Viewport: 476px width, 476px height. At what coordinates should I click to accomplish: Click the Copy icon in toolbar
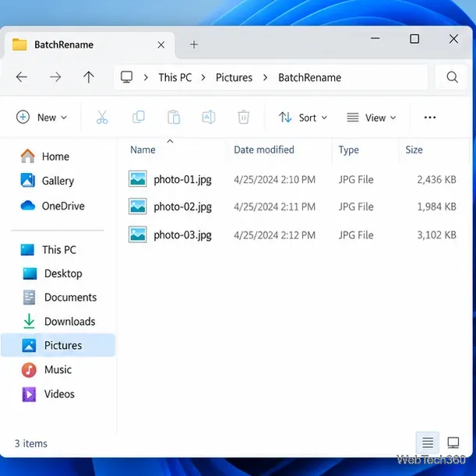tap(139, 117)
